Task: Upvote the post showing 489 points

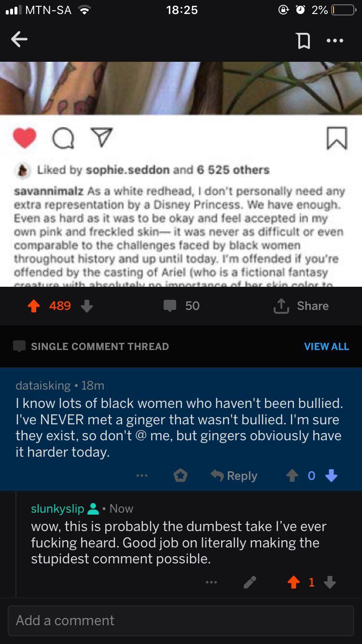Action: [x=33, y=305]
